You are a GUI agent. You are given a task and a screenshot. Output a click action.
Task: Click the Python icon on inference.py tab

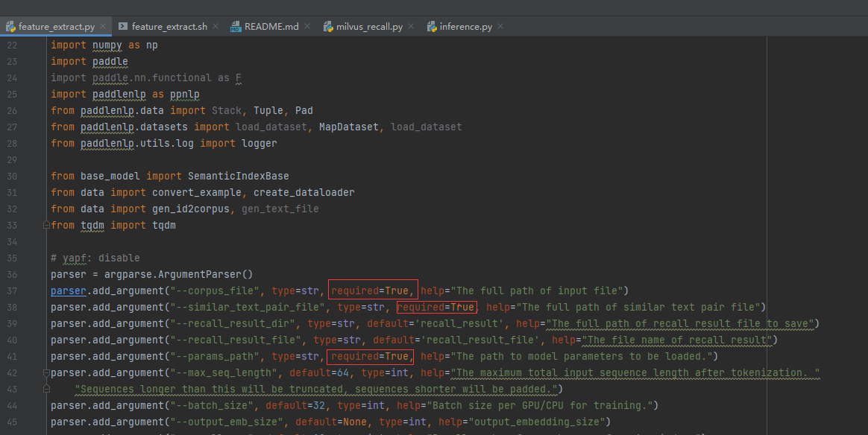click(x=430, y=25)
